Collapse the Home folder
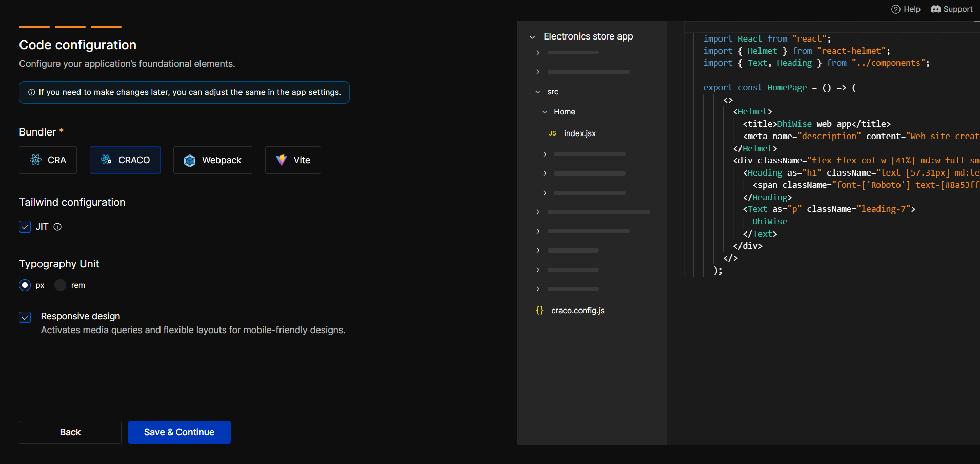Viewport: 980px width, 464px height. tap(545, 112)
